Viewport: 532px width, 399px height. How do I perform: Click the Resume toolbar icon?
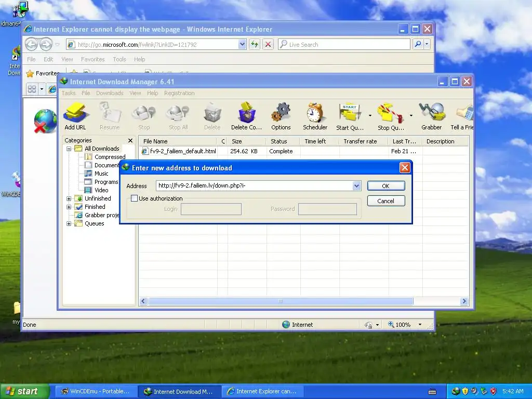pos(110,116)
